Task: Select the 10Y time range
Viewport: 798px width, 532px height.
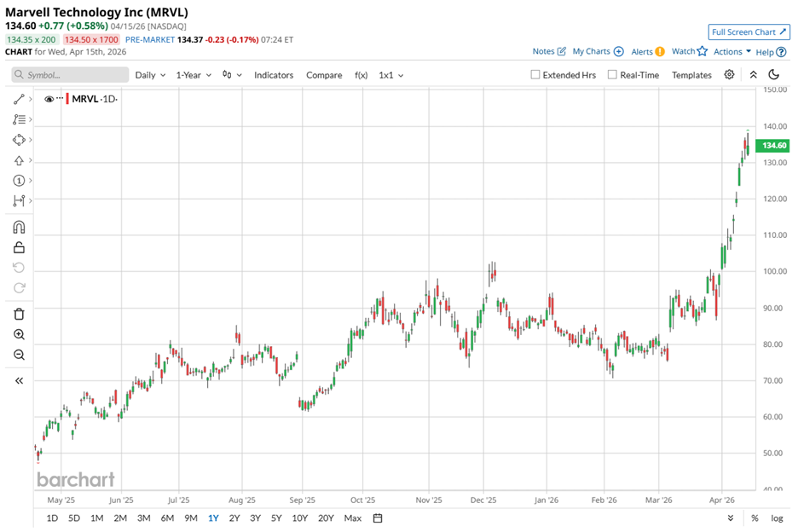Action: [x=300, y=518]
